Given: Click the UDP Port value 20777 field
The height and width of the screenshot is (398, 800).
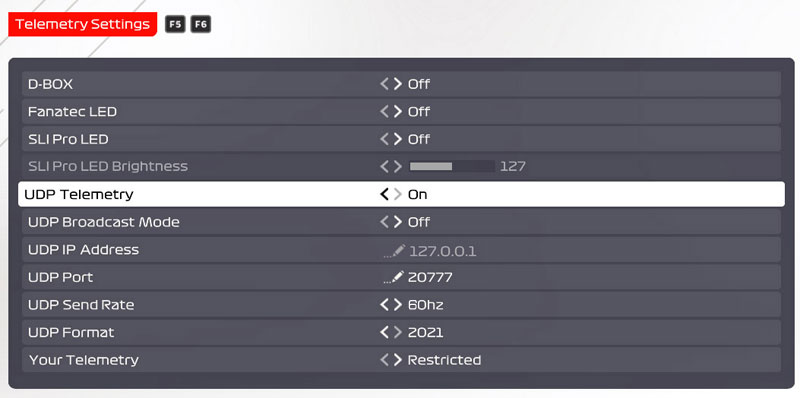Looking at the screenshot, I should (430, 277).
